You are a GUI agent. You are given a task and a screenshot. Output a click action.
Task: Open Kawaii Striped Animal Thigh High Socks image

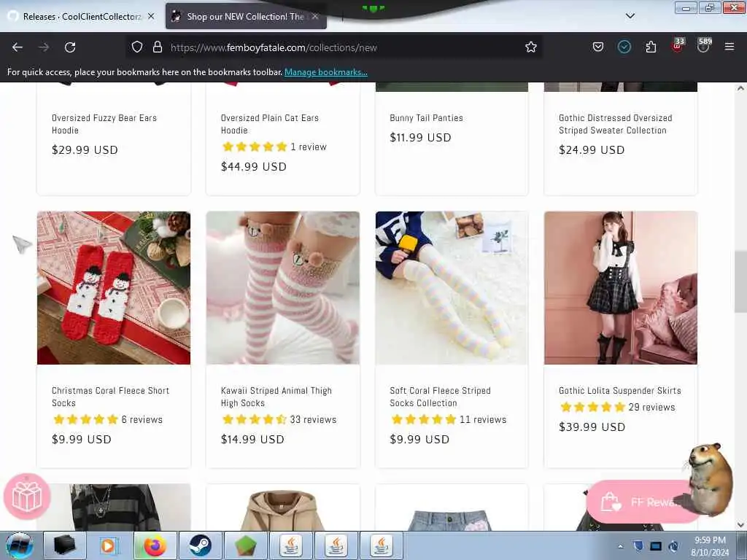click(283, 288)
